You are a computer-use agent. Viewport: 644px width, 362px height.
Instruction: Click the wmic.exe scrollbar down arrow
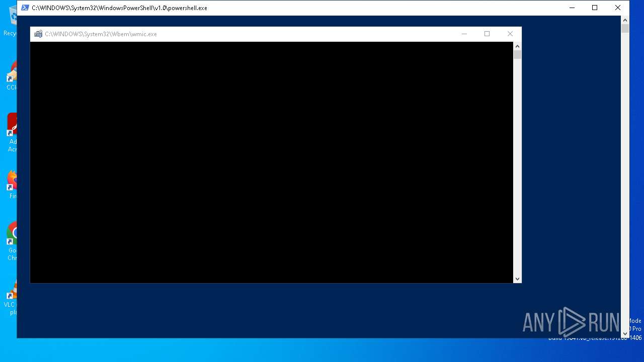(x=517, y=279)
